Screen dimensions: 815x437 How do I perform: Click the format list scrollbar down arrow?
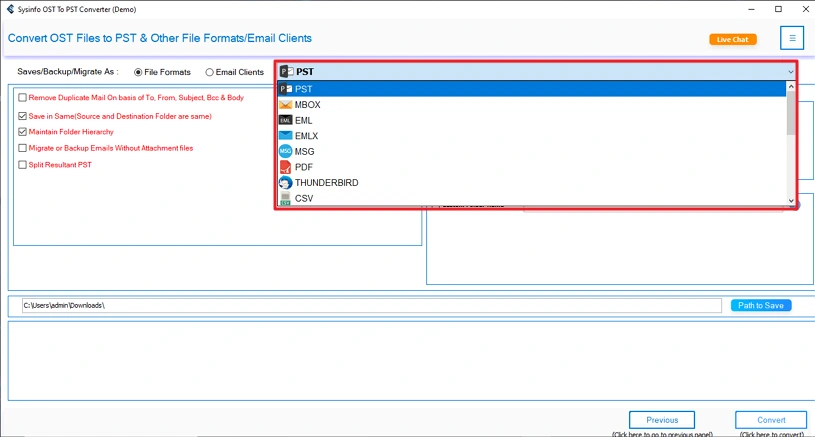pyautogui.click(x=791, y=201)
